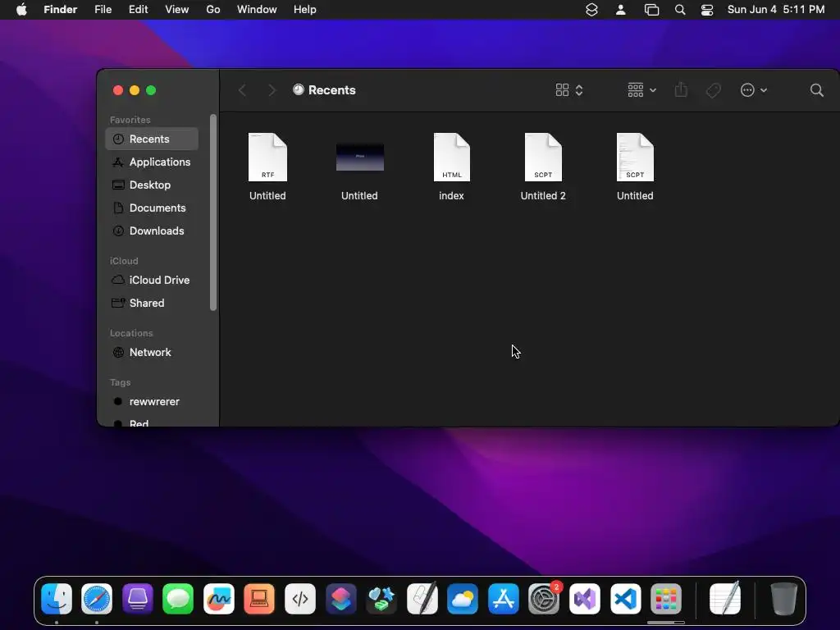
Task: Click the Finder back arrow
Action: pos(242,90)
